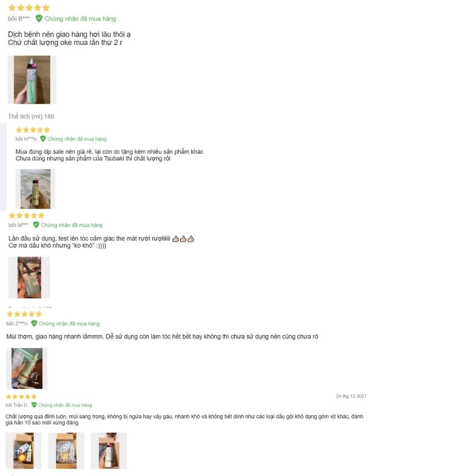
Task: Click star rating above H***e review
Action: [33, 130]
